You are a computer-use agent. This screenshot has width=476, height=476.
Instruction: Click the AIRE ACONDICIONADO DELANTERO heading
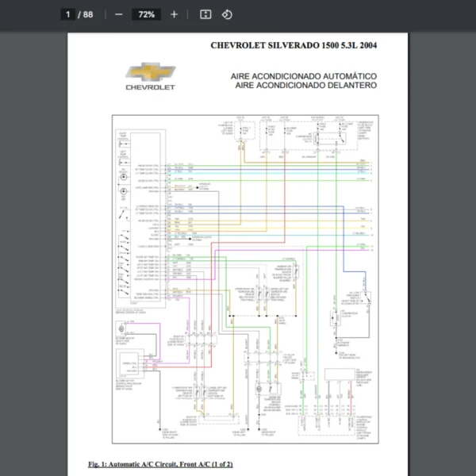(x=305, y=85)
